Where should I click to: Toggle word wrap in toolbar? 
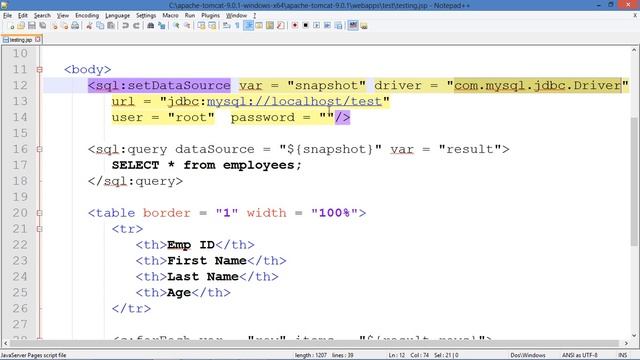[x=227, y=26]
